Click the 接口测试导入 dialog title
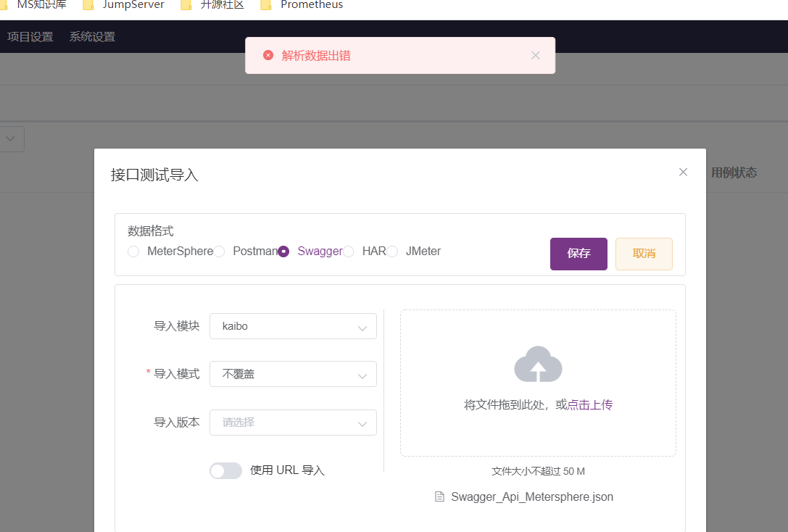 tap(154, 175)
